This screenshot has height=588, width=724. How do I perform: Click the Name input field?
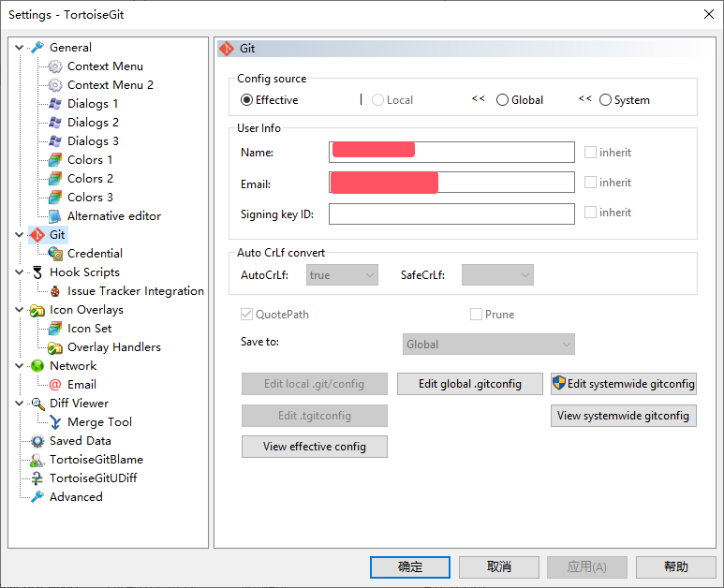pyautogui.click(x=451, y=153)
